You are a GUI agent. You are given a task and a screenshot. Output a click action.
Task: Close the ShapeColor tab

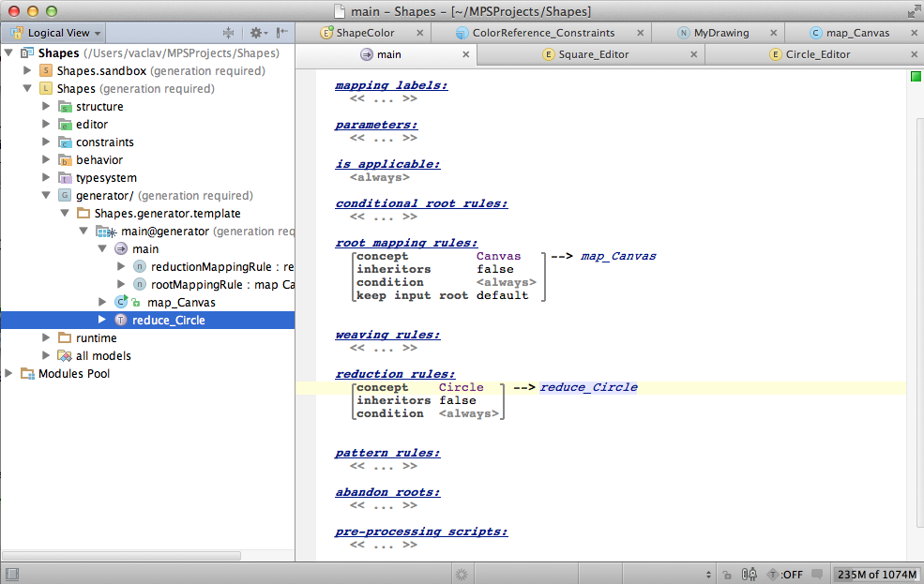pos(418,33)
